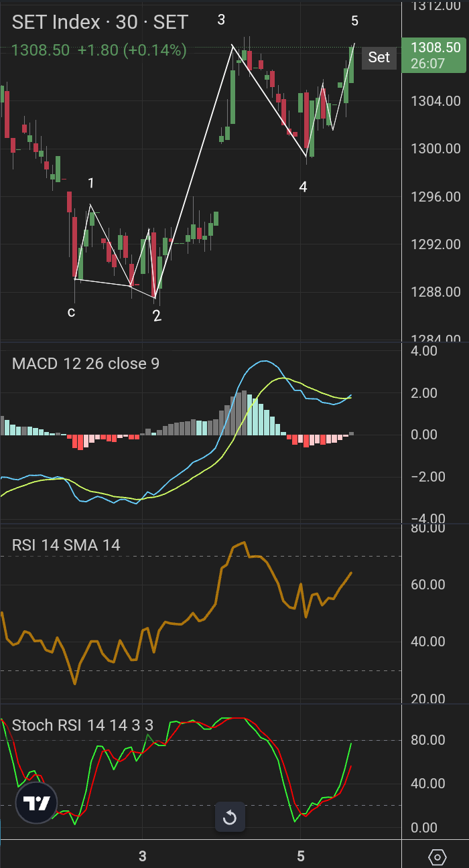
Task: Click date label 5 on time axis
Action: point(300,856)
